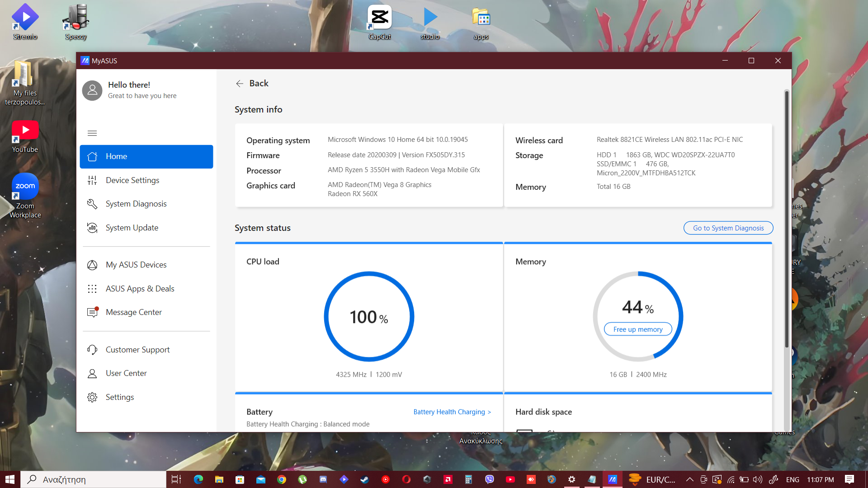Open EUR/C... currency widget on taskbar
Viewport: 868px width, 488px height.
click(x=652, y=479)
